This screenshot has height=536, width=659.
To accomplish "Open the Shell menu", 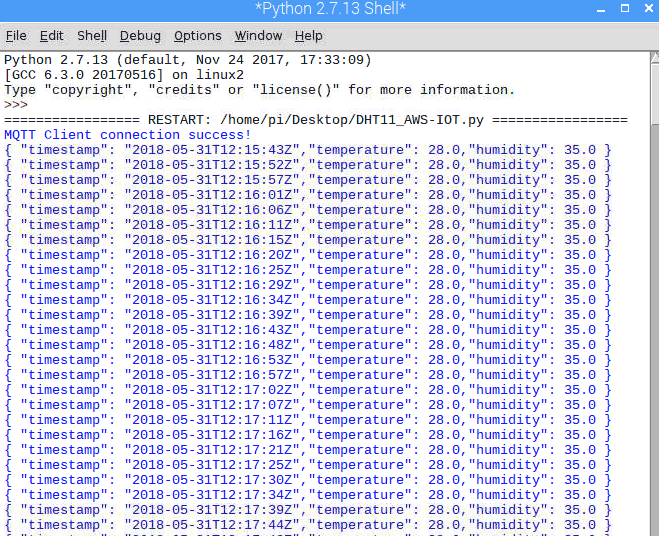I will [92, 36].
